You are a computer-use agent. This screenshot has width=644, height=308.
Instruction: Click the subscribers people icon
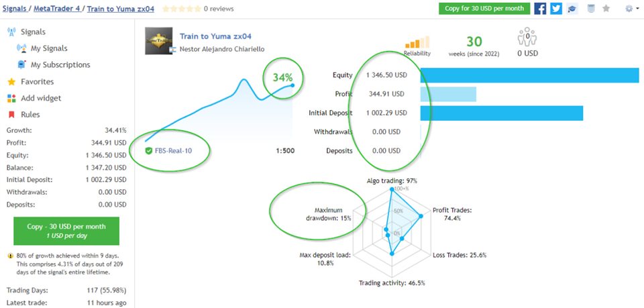click(527, 37)
